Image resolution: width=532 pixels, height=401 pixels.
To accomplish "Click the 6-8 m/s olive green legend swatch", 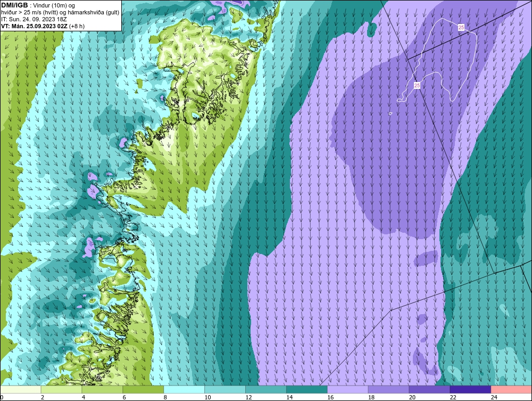I will click(143, 389).
